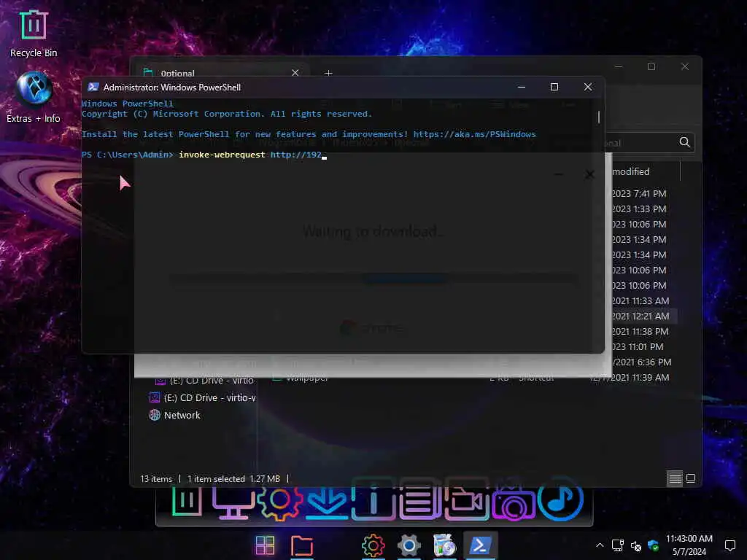Open the dock Recycle Bin icon

(187, 500)
